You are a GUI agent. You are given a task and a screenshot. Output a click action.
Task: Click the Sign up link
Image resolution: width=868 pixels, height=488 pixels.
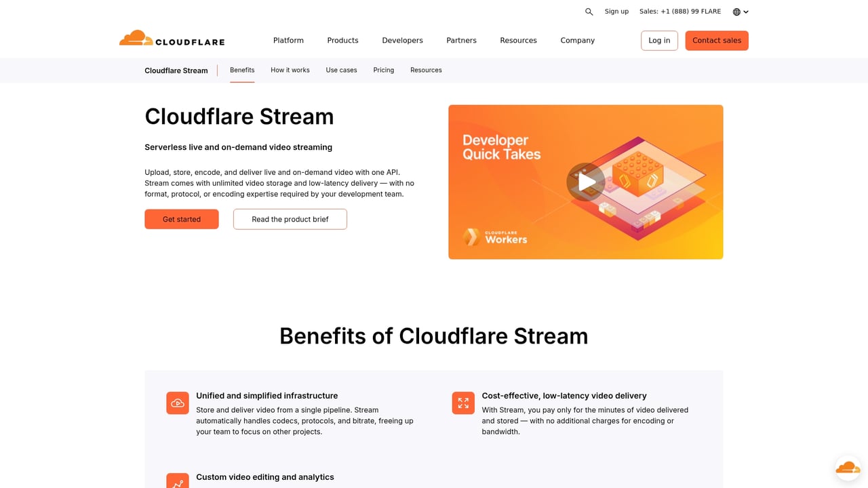[x=616, y=12]
